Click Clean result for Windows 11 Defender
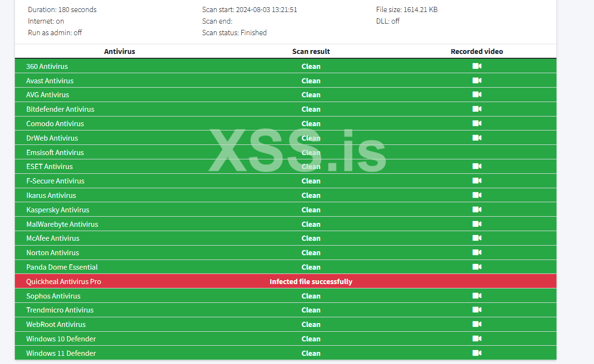Screen dimensions: 594x364 point(311,353)
